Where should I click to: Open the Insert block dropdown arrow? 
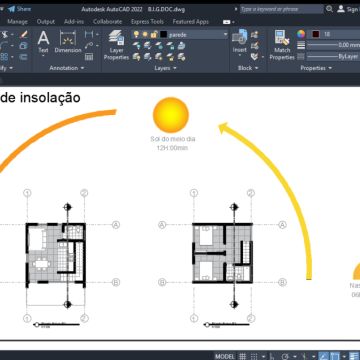point(240,55)
